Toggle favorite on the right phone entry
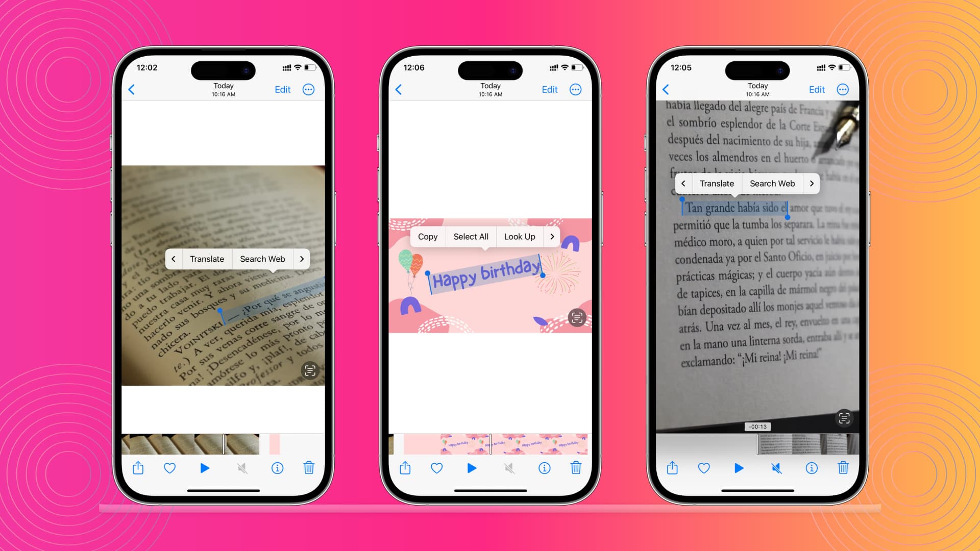 tap(704, 467)
